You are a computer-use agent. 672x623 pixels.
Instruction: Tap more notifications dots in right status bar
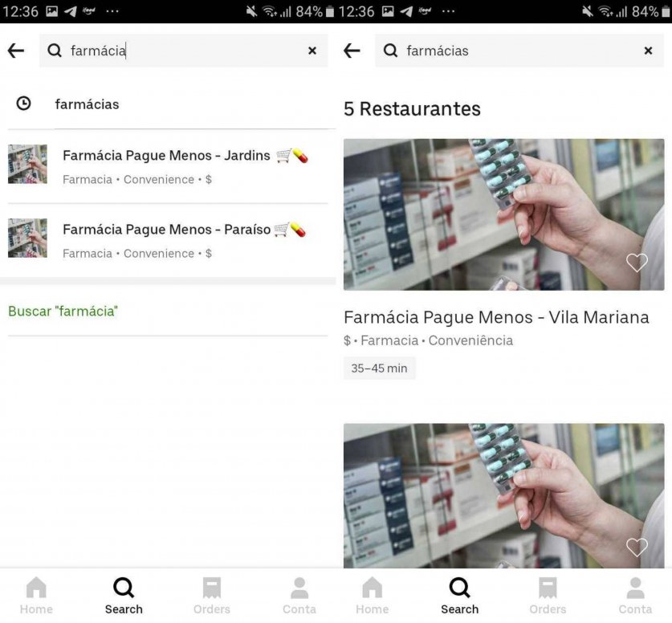coord(448,11)
